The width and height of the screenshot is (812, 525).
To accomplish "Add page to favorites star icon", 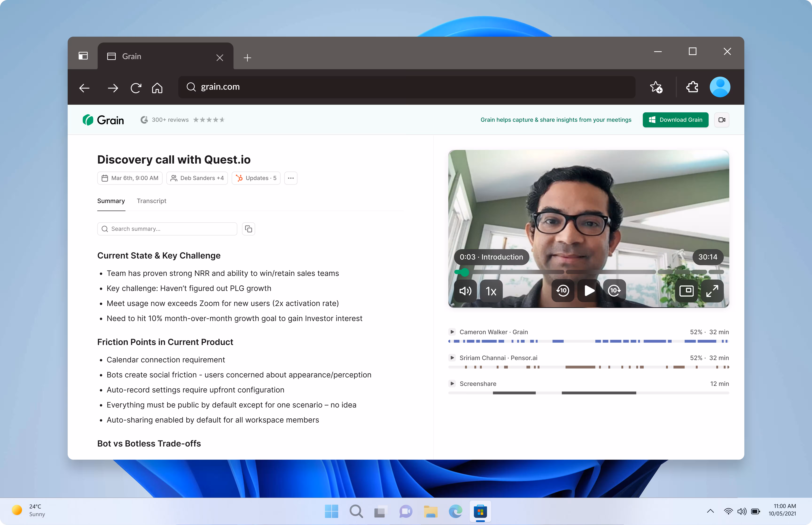I will (x=656, y=87).
